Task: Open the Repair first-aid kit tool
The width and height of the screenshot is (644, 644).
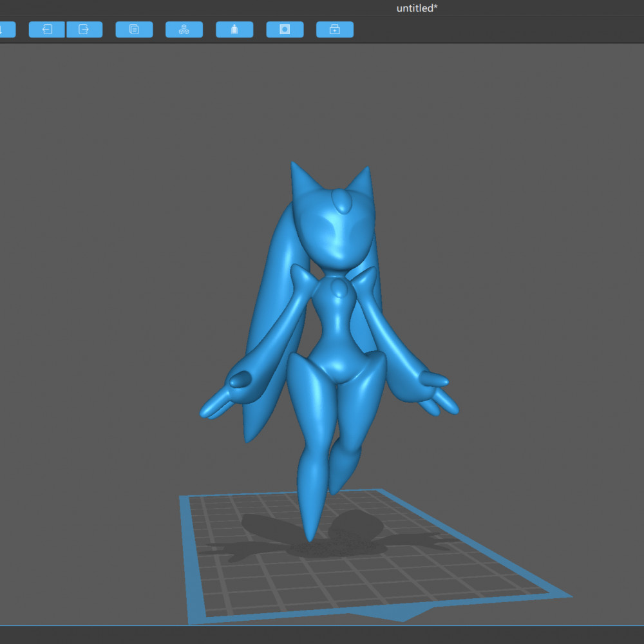Action: 335,30
